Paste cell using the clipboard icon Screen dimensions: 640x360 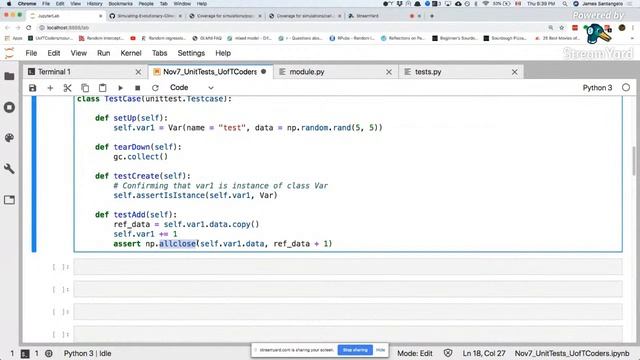102,88
